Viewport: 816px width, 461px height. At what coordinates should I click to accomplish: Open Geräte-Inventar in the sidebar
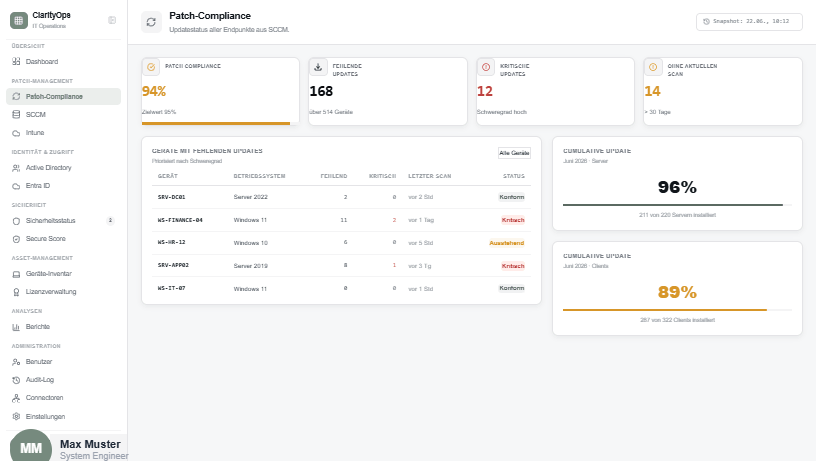(63, 274)
